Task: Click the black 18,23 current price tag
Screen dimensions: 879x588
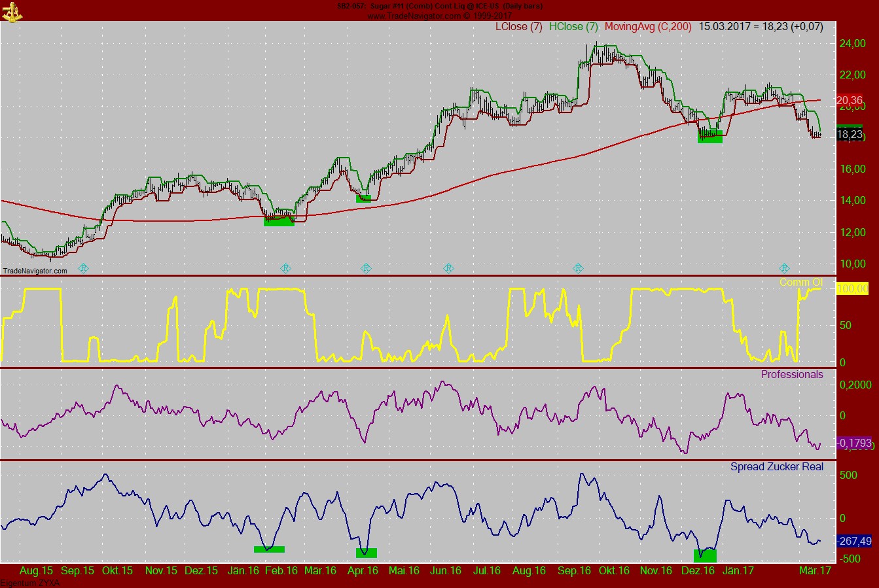Action: coord(850,135)
